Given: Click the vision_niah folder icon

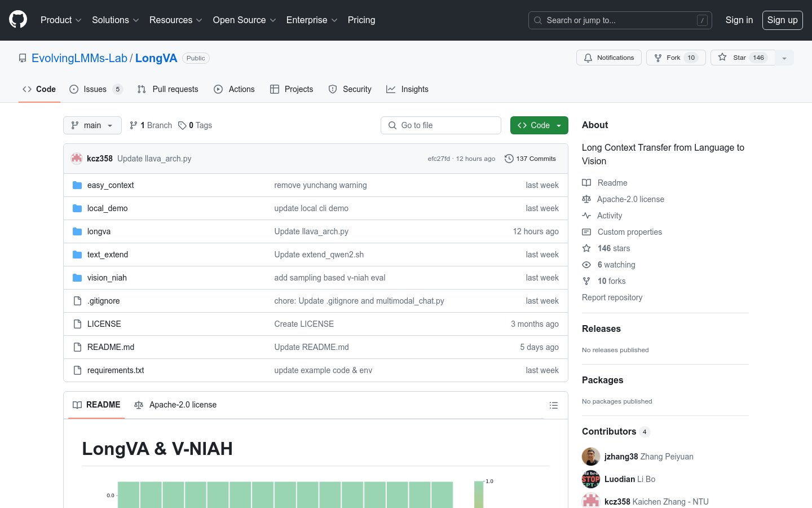Looking at the screenshot, I should point(77,278).
